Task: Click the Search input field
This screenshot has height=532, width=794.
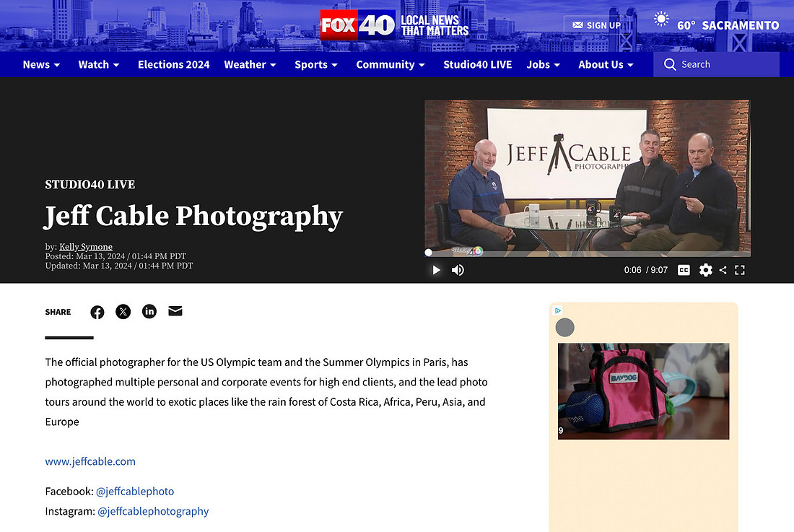Action: point(716,64)
